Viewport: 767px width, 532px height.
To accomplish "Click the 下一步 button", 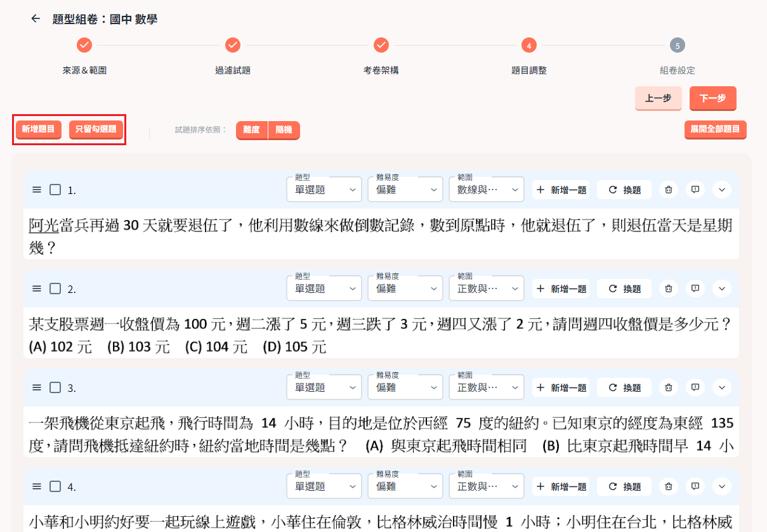I will coord(713,98).
